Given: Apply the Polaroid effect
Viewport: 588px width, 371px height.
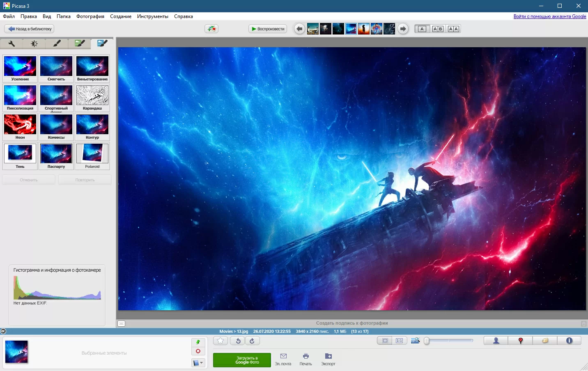Looking at the screenshot, I should pos(92,156).
